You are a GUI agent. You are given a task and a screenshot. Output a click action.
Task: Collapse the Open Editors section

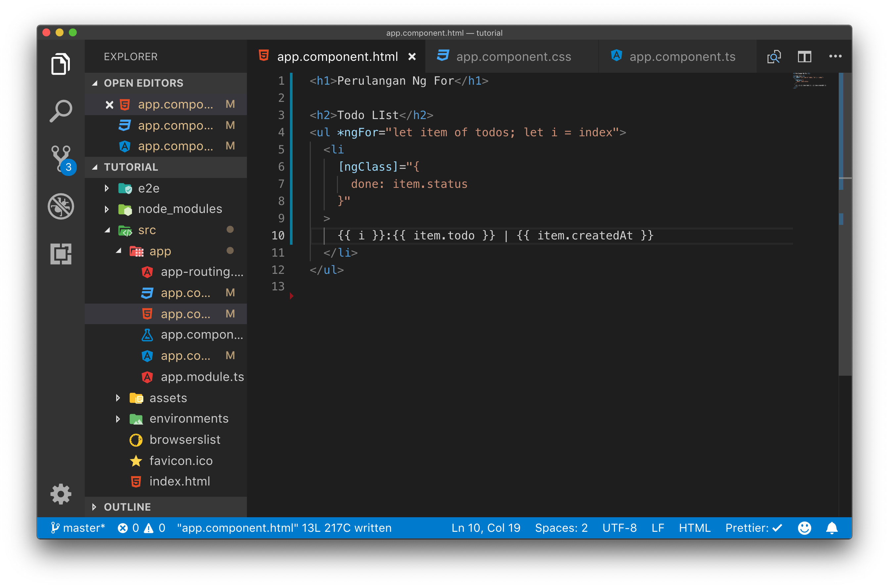click(166, 83)
